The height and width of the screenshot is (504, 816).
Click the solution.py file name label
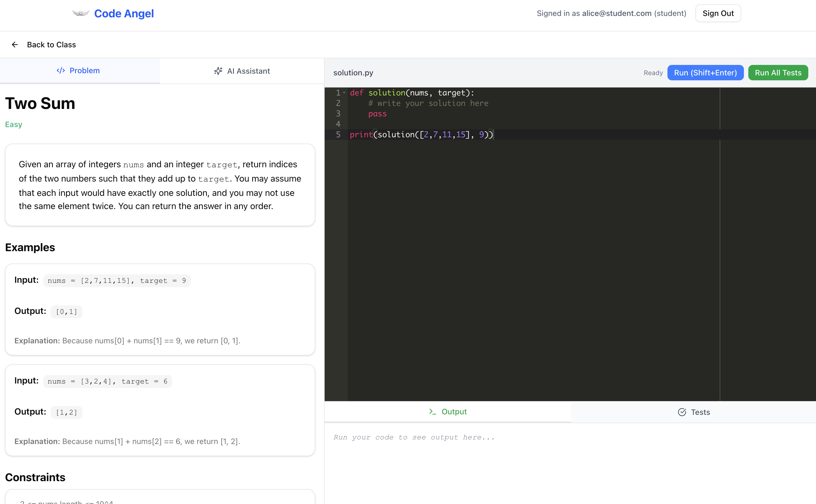coord(353,73)
